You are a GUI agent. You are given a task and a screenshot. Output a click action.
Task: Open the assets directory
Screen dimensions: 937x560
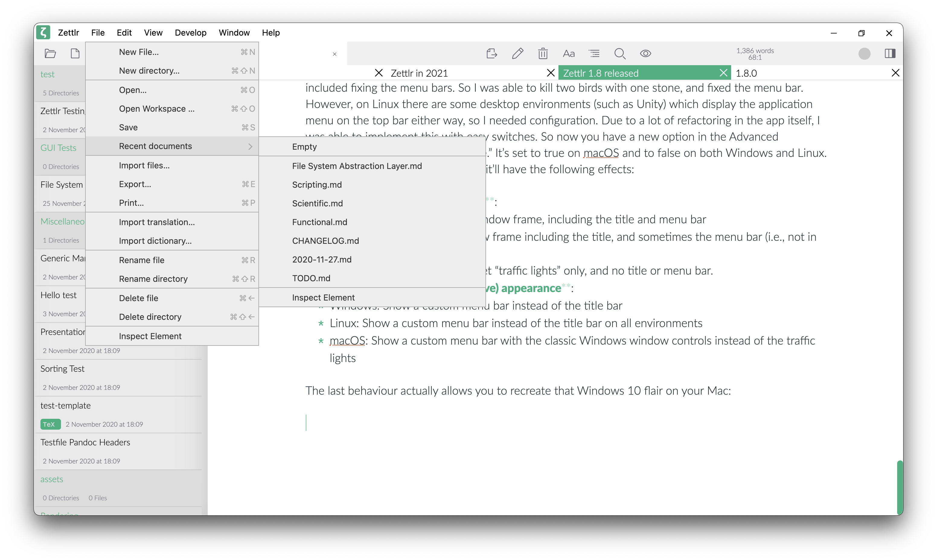[x=118, y=488]
